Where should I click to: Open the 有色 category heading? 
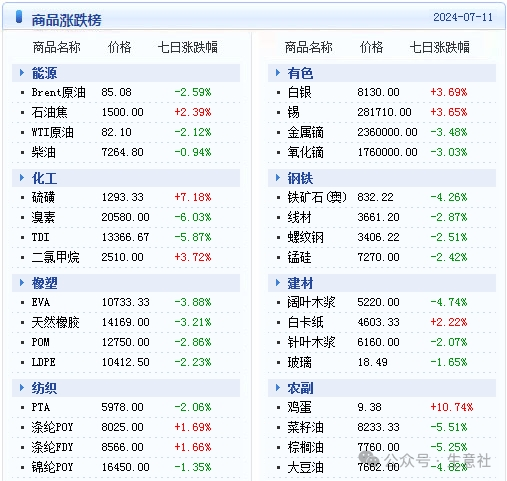pyautogui.click(x=300, y=73)
